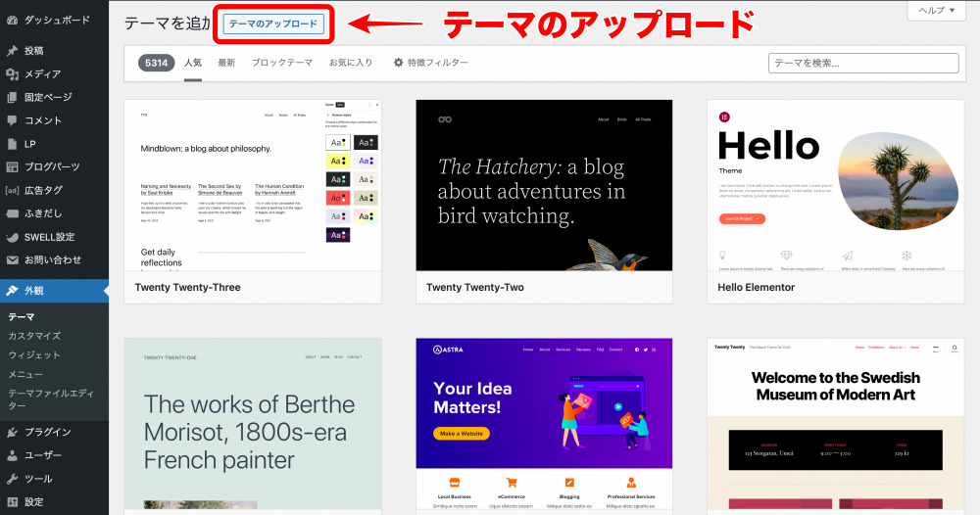Focus the テーマを検索 search field

point(863,63)
